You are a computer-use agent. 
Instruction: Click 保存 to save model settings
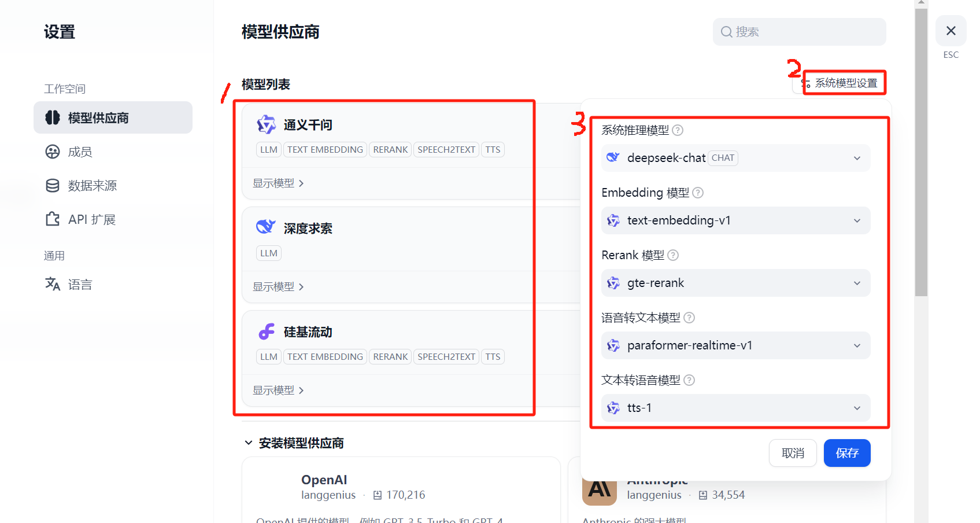(847, 453)
